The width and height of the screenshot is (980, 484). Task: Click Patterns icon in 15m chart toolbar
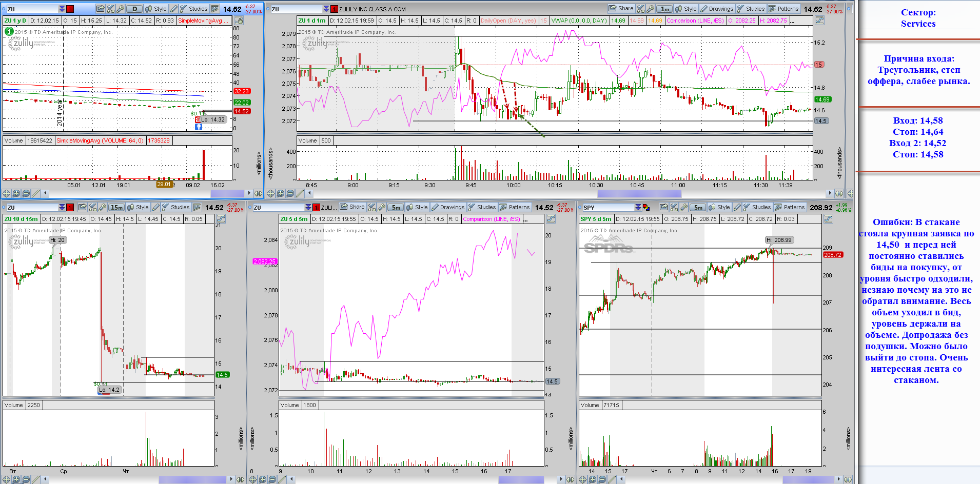[197, 207]
